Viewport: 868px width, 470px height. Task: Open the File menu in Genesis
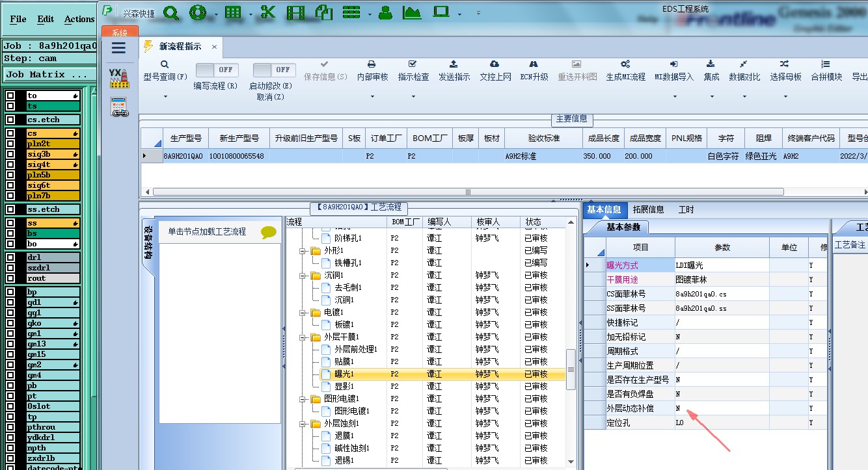(x=18, y=19)
